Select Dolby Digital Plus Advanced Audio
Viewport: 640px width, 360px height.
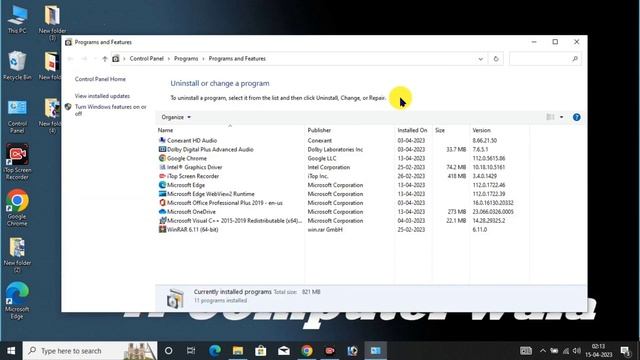210,149
